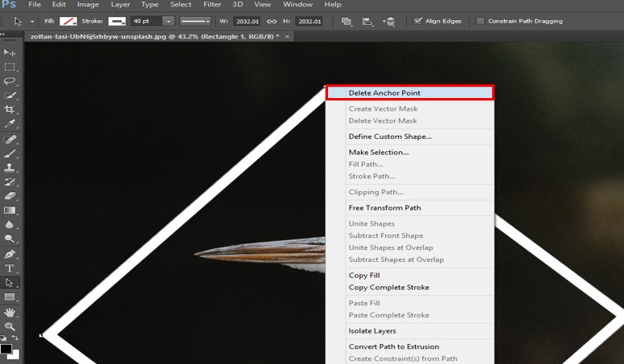
Task: Select the Dodge tool
Action: (10, 239)
